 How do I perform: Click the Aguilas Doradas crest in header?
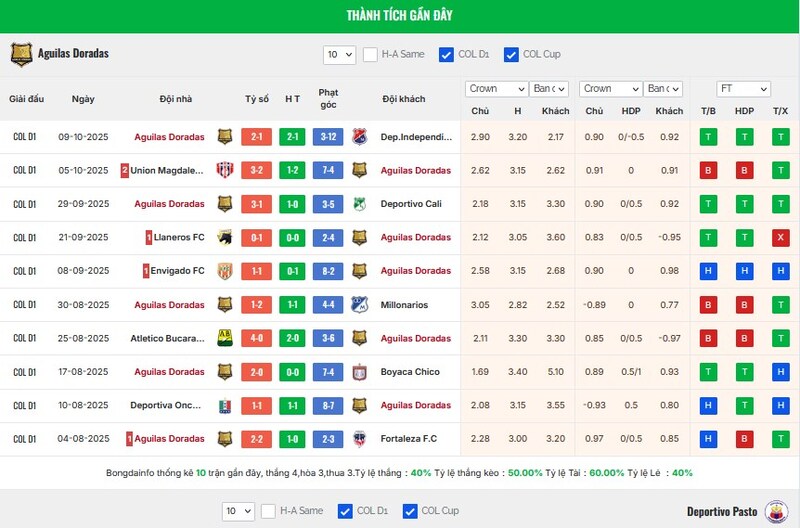pos(21,54)
